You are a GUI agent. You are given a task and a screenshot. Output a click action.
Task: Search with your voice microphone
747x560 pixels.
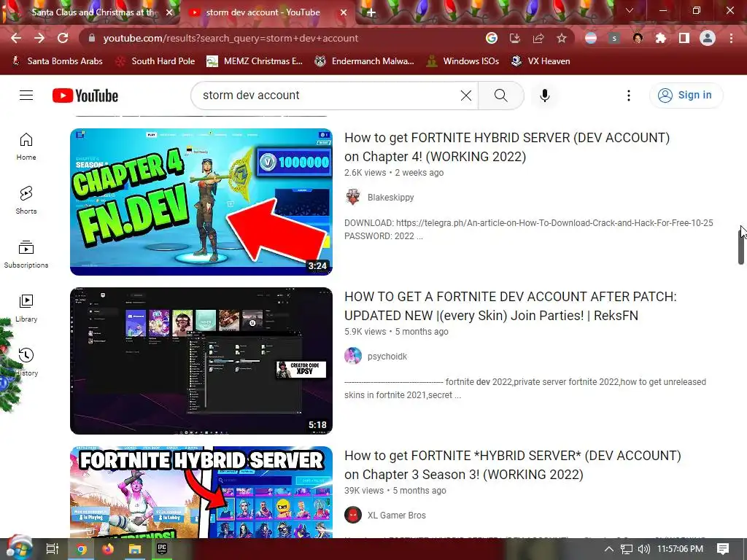click(545, 96)
